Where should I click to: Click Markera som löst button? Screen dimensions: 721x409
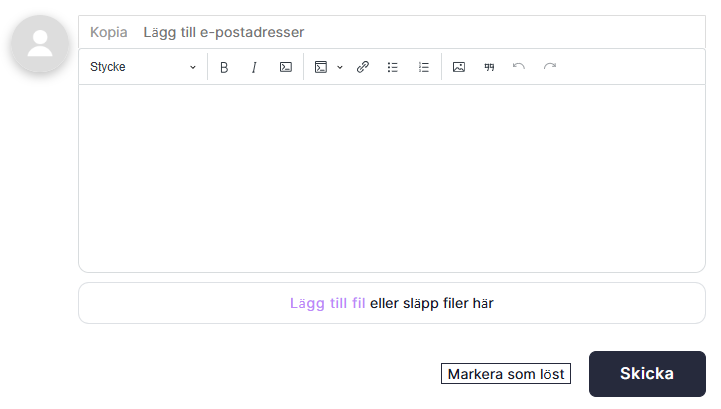(506, 374)
